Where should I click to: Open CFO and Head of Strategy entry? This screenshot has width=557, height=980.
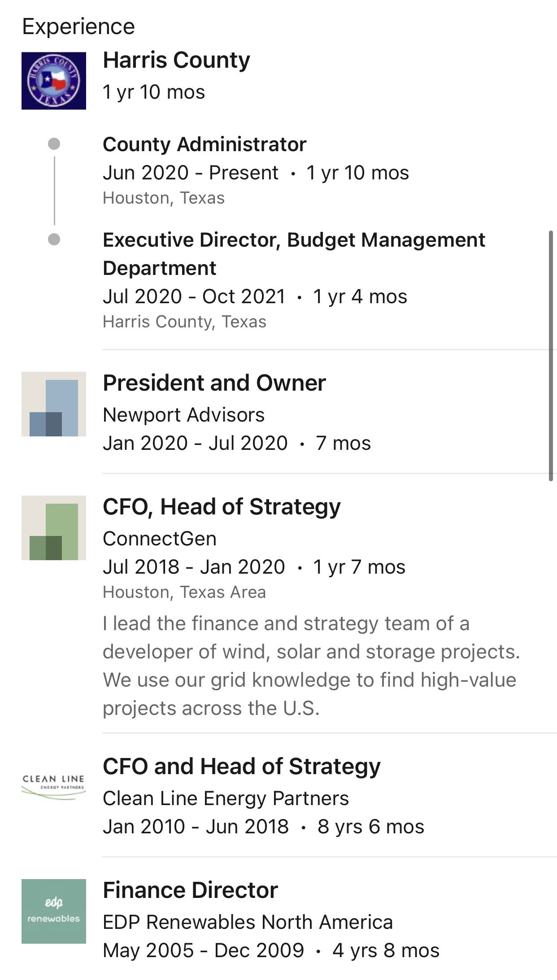click(241, 767)
